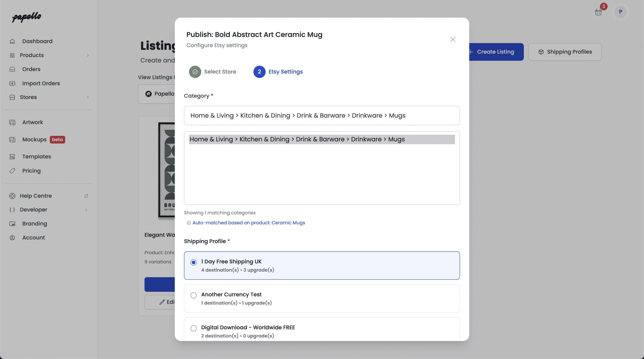The image size is (644, 359).
Task: Select 1 Day Free Shipping UK profile
Action: pyautogui.click(x=193, y=262)
